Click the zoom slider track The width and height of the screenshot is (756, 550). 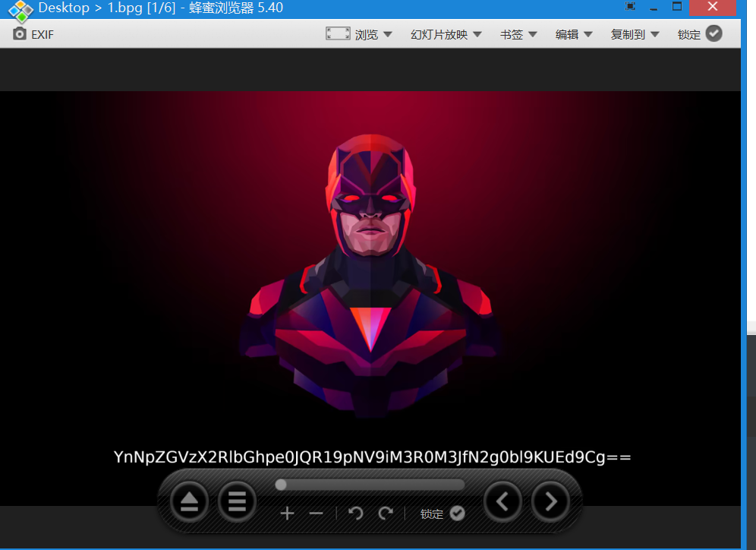click(x=372, y=485)
